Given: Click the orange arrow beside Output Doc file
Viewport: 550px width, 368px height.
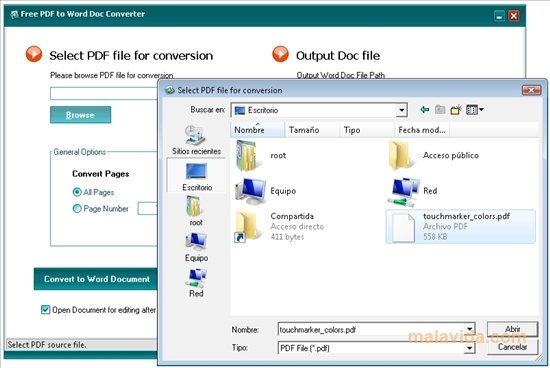Looking at the screenshot, I should (x=280, y=54).
